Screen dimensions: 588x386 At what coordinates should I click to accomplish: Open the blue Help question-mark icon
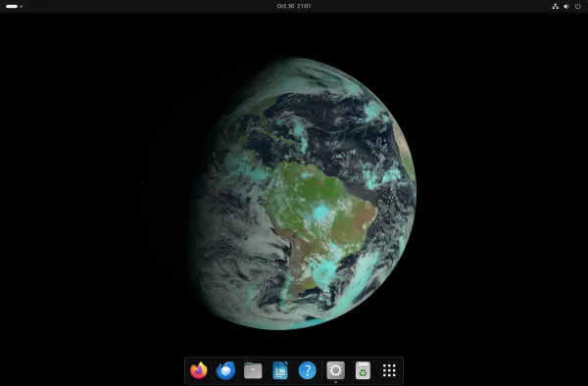(x=307, y=370)
